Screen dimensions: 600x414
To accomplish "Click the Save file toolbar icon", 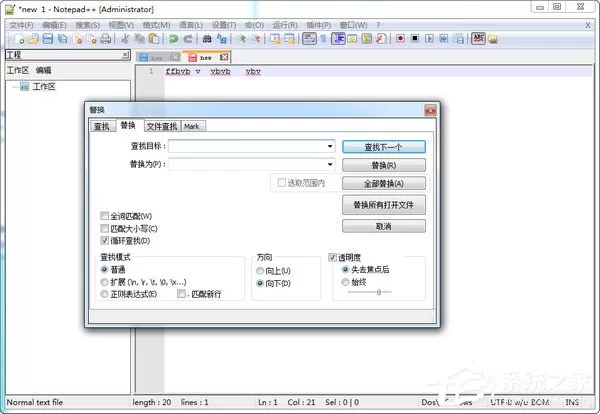I will [x=48, y=39].
